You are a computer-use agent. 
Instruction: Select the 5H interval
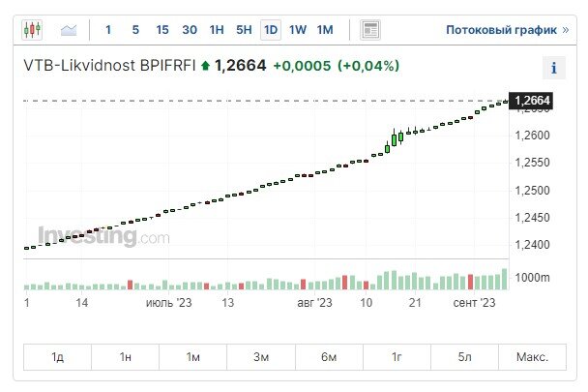[x=244, y=30]
